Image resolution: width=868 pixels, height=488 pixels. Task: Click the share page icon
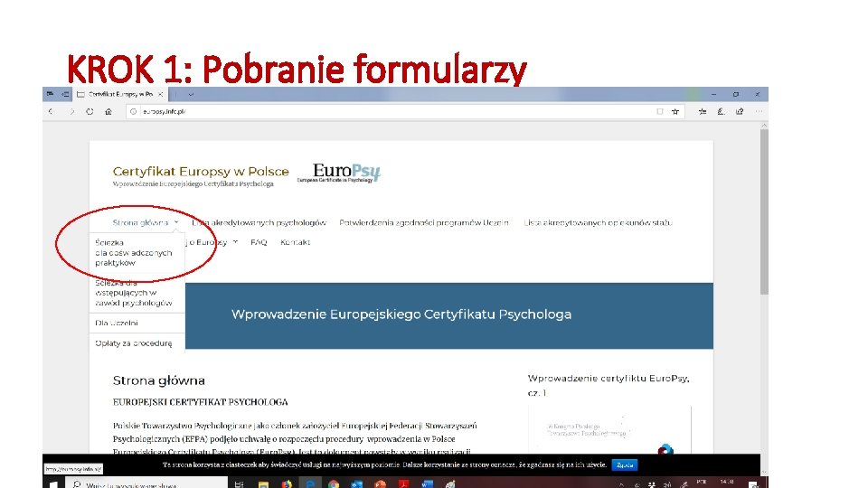[x=740, y=111]
